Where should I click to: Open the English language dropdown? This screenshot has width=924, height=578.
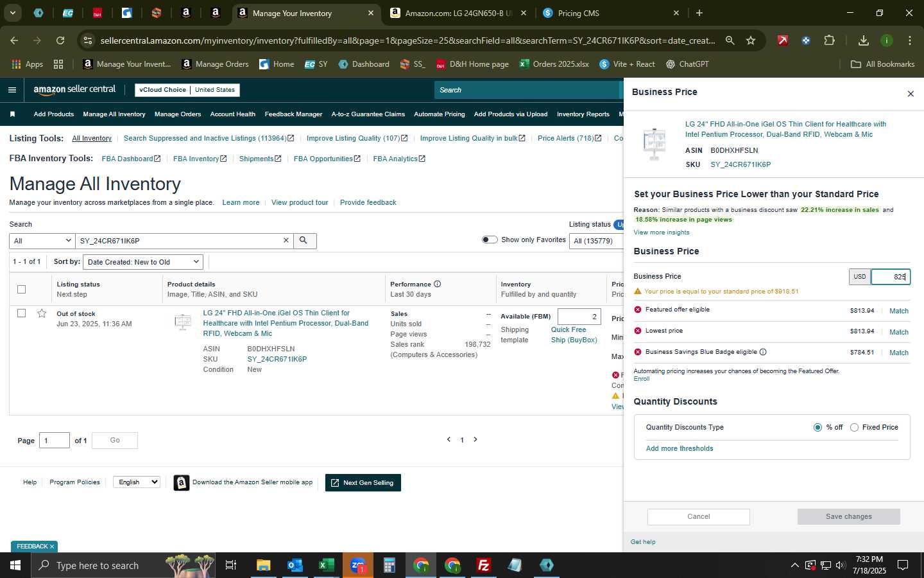137,482
